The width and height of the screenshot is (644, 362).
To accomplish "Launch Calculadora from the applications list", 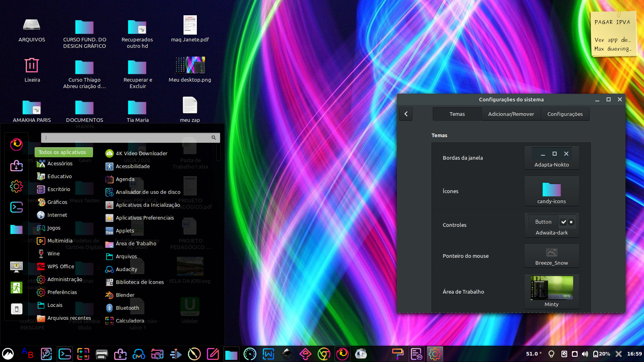I will (130, 321).
